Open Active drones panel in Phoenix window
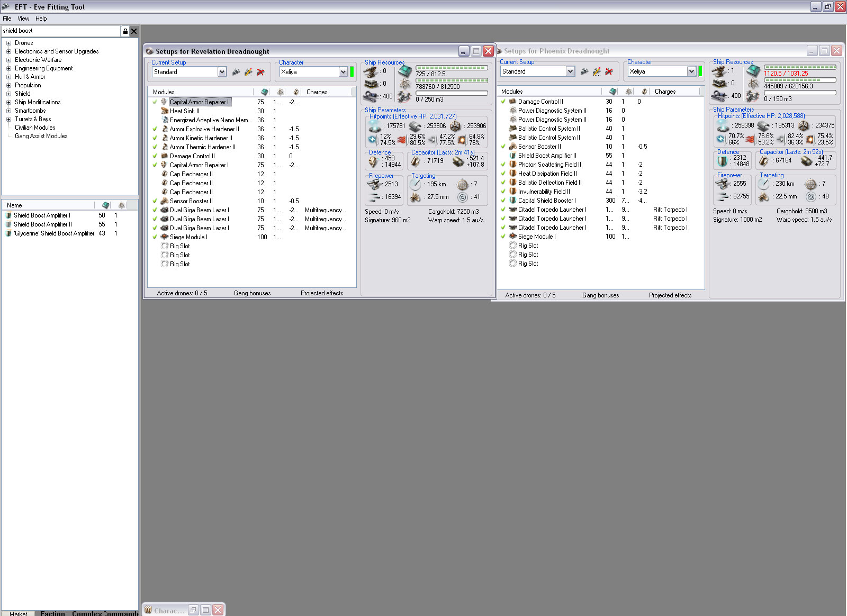Image resolution: width=847 pixels, height=616 pixels. [x=530, y=295]
